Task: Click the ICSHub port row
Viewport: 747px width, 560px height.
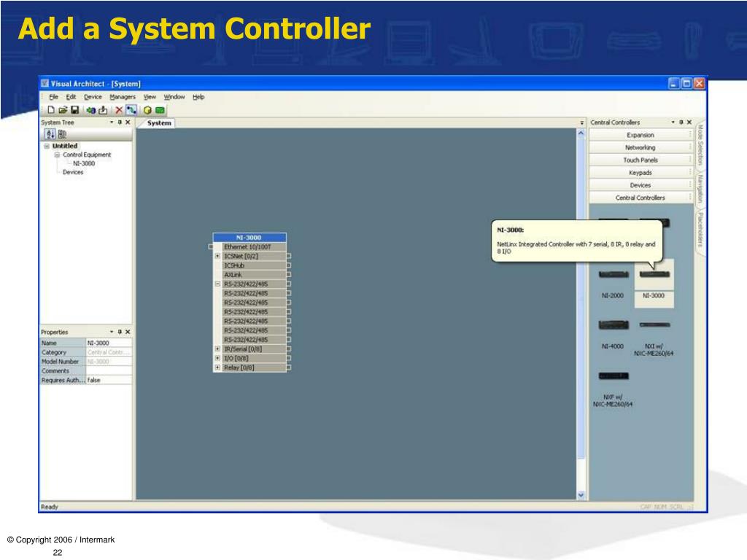Action: coord(255,265)
